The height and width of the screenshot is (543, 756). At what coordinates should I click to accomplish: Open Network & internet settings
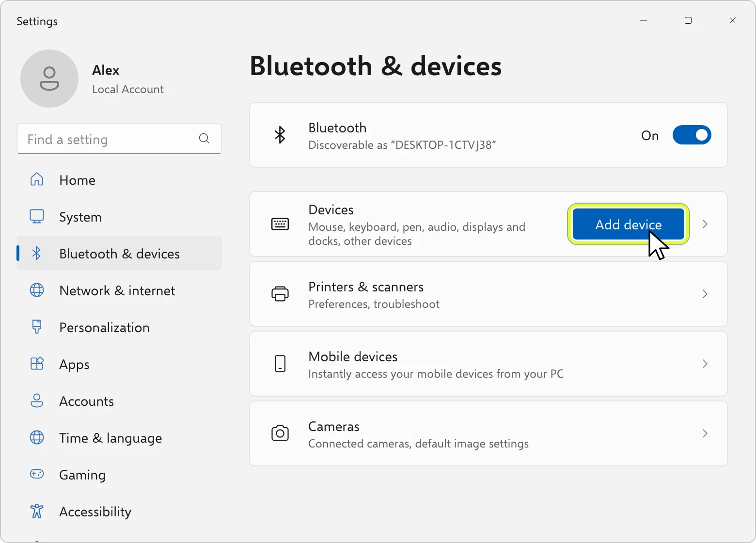coord(119,290)
